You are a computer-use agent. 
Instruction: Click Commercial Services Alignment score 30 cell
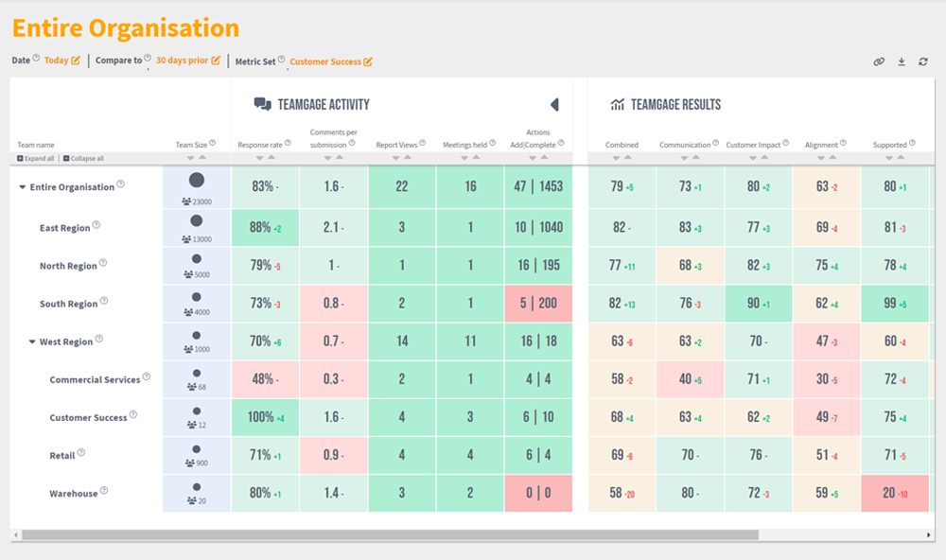coord(827,379)
